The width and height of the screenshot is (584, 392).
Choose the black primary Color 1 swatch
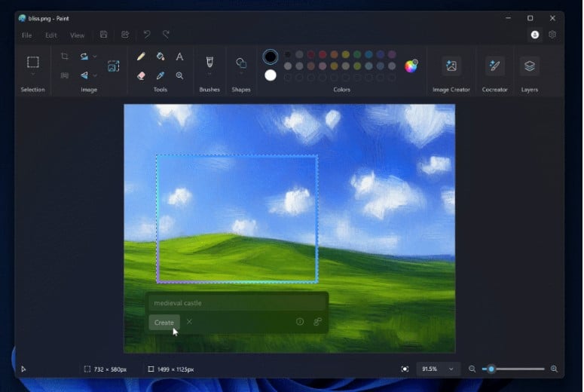[271, 57]
